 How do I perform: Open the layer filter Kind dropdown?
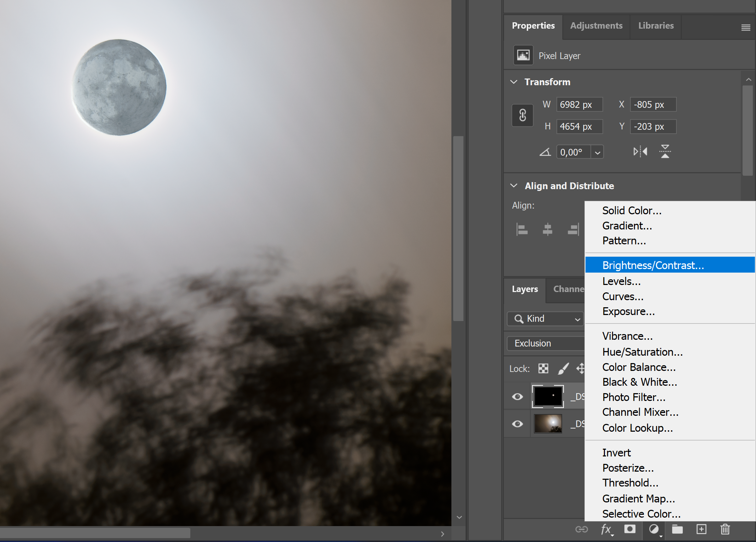(x=545, y=319)
